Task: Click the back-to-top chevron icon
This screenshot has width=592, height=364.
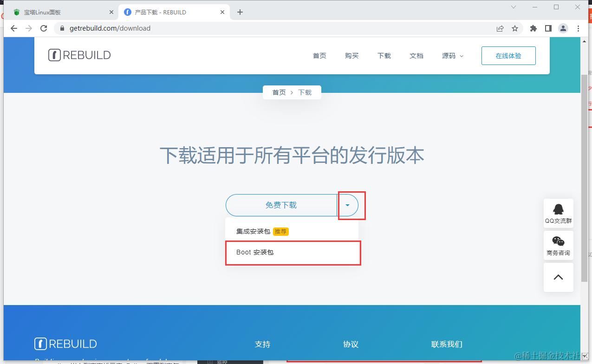Action: coord(558,277)
